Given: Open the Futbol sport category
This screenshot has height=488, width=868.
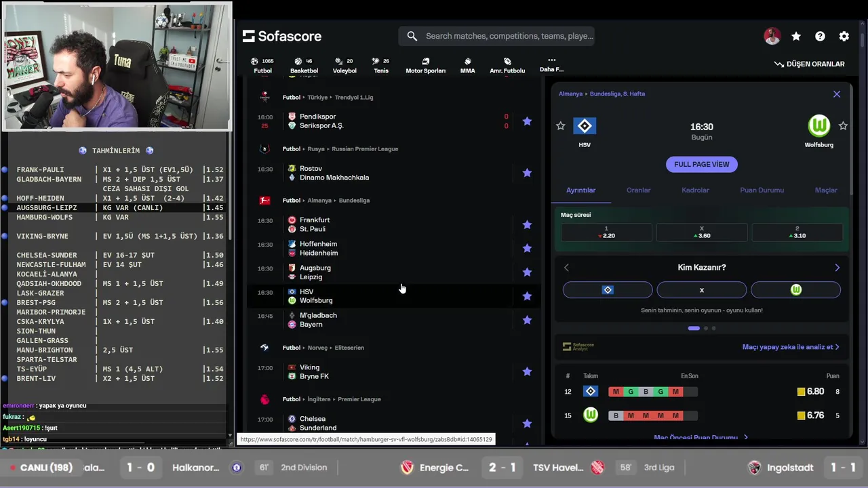Looking at the screenshot, I should pos(262,66).
